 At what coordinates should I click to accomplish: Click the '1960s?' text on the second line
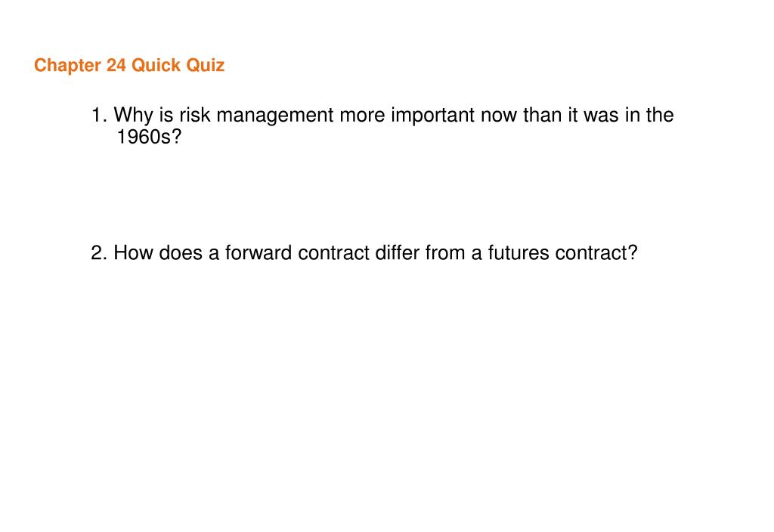[149, 138]
